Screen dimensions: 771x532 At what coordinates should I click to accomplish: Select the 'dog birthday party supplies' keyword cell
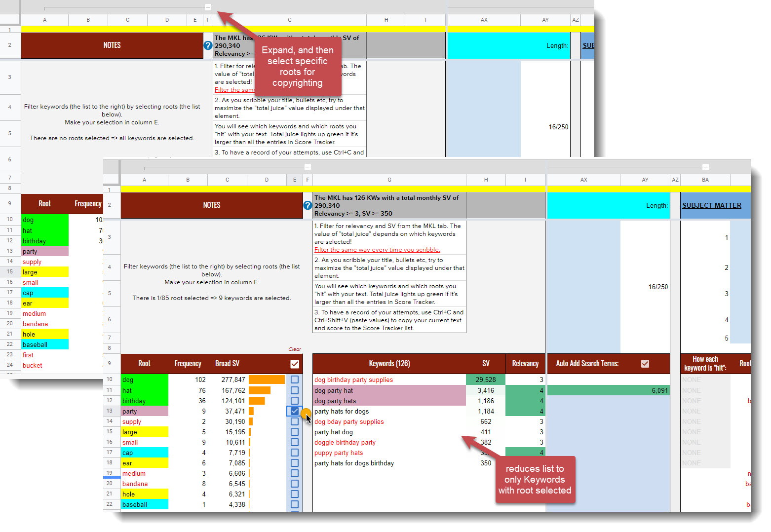click(389, 380)
